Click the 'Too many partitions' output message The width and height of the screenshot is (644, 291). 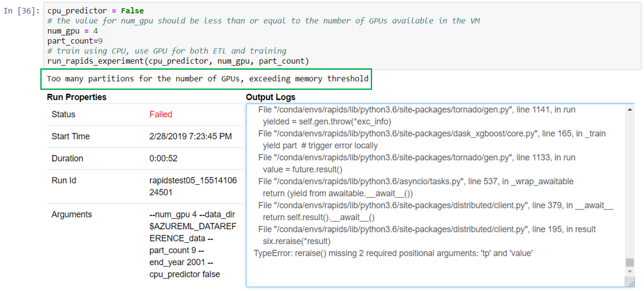point(208,79)
